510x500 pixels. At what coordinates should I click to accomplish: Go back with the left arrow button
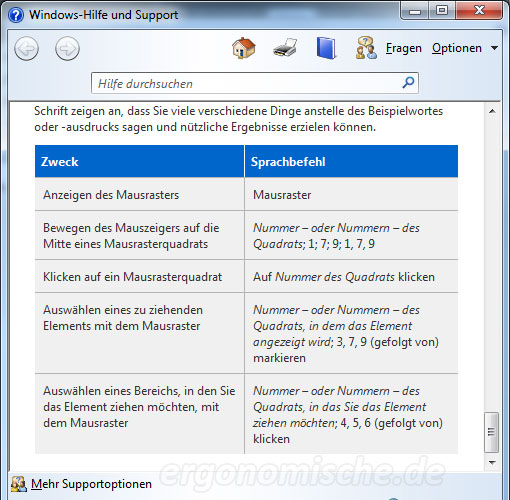pyautogui.click(x=26, y=49)
